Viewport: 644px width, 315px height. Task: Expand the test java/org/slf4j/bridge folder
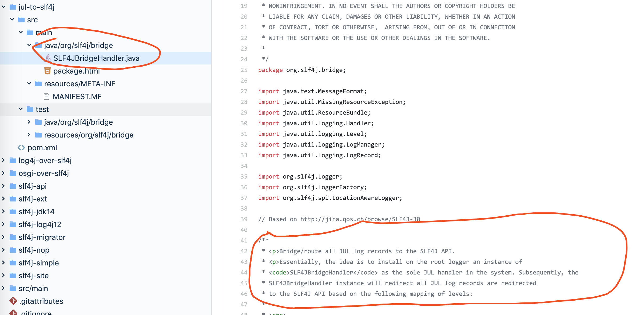pos(29,122)
